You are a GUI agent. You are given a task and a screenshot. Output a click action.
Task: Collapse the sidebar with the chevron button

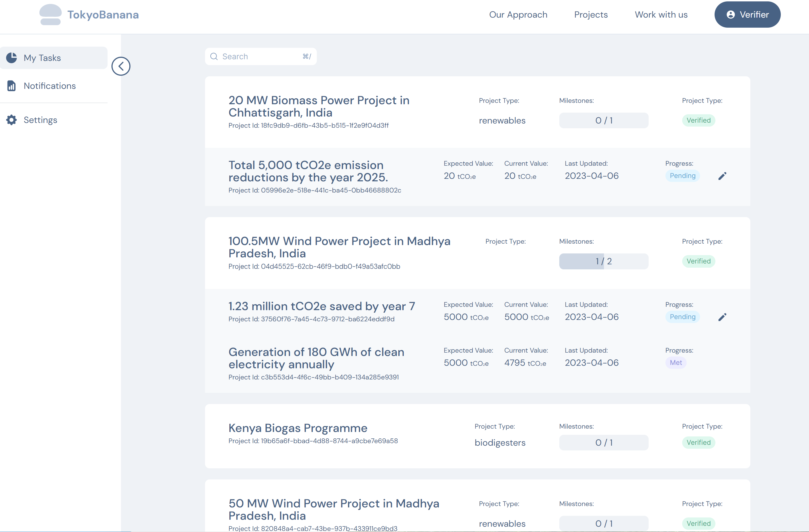(121, 66)
